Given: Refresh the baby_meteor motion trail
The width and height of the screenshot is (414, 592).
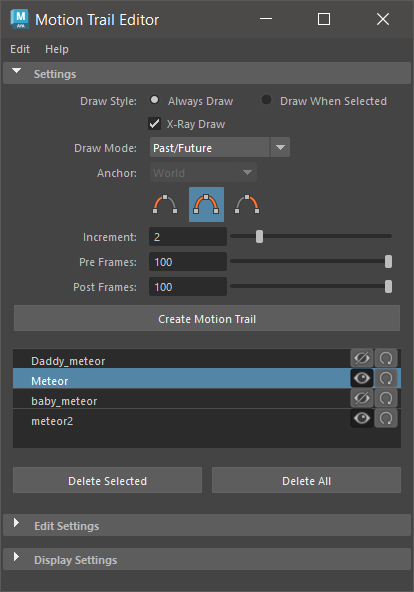Looking at the screenshot, I should click(x=386, y=398).
